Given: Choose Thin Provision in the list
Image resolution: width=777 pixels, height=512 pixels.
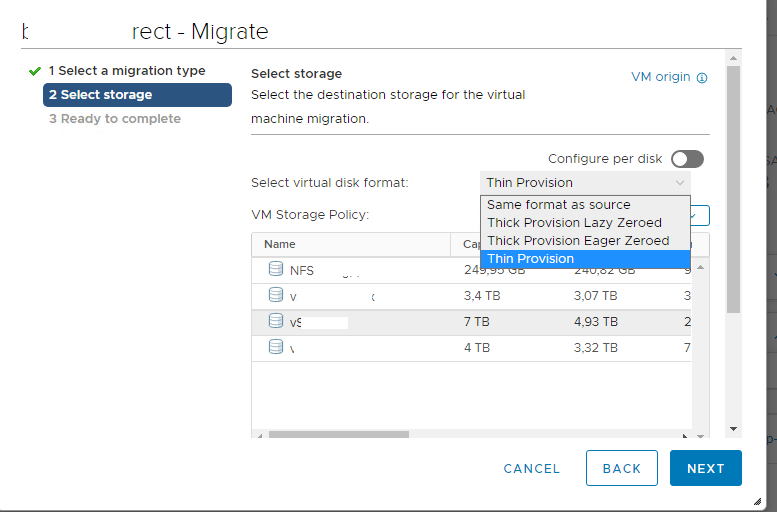Looking at the screenshot, I should click(585, 259).
